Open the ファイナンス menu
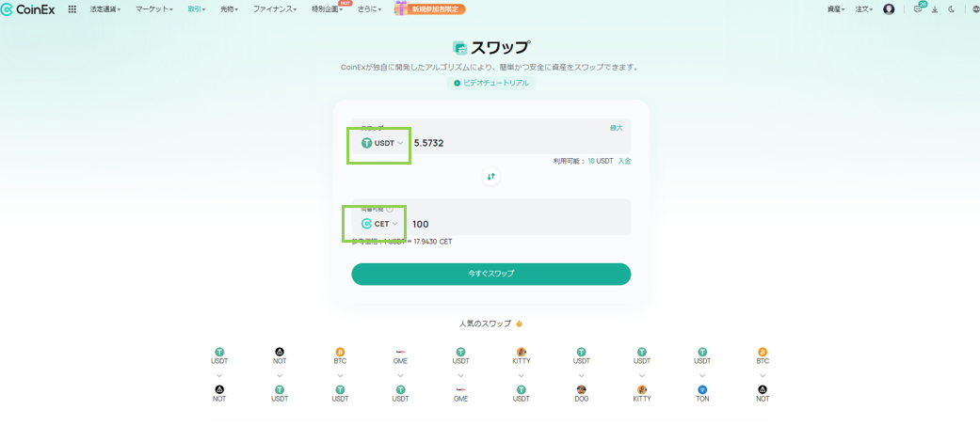This screenshot has height=426, width=980. [x=274, y=9]
